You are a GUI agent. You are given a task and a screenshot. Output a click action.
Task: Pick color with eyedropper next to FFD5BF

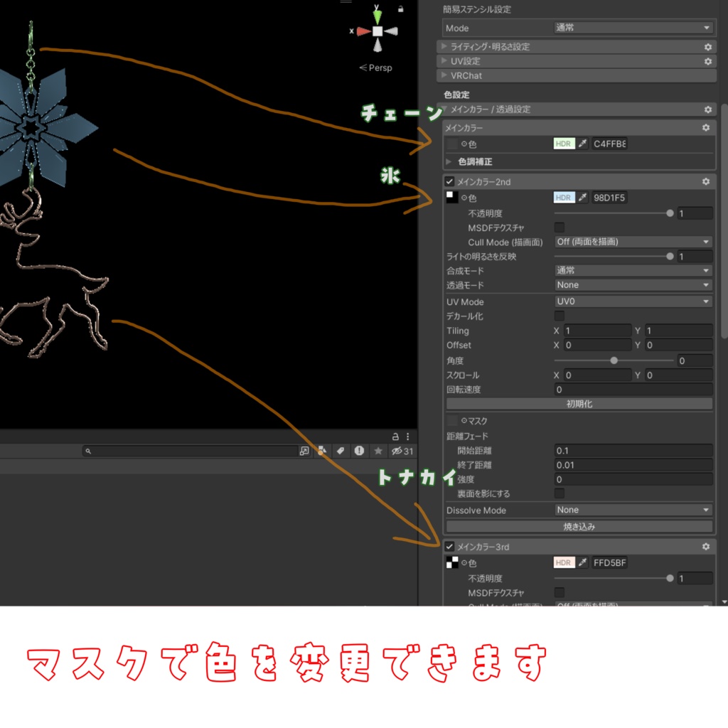582,562
